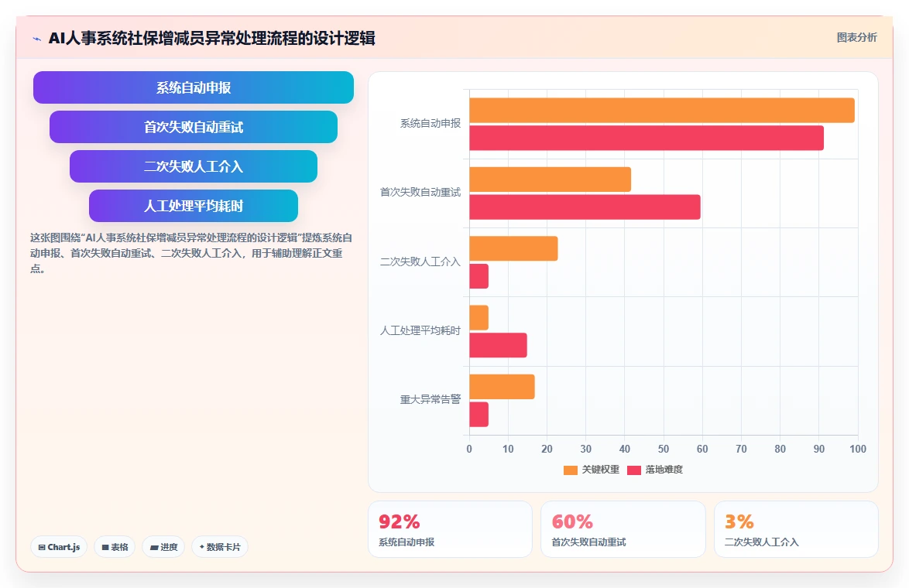Click the Chart.js tag chip
Viewport: 909px width, 588px height.
point(59,547)
